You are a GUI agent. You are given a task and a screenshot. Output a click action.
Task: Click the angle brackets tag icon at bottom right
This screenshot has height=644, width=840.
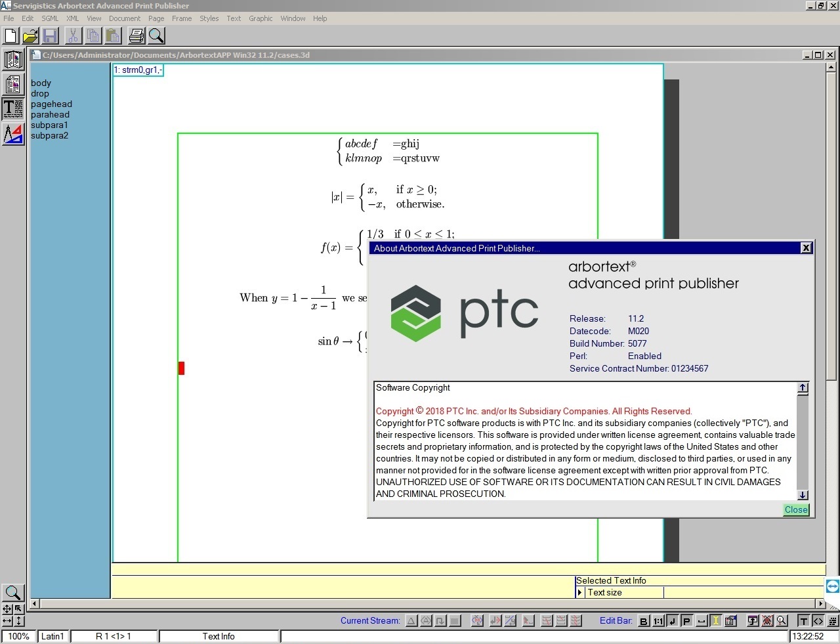point(818,621)
